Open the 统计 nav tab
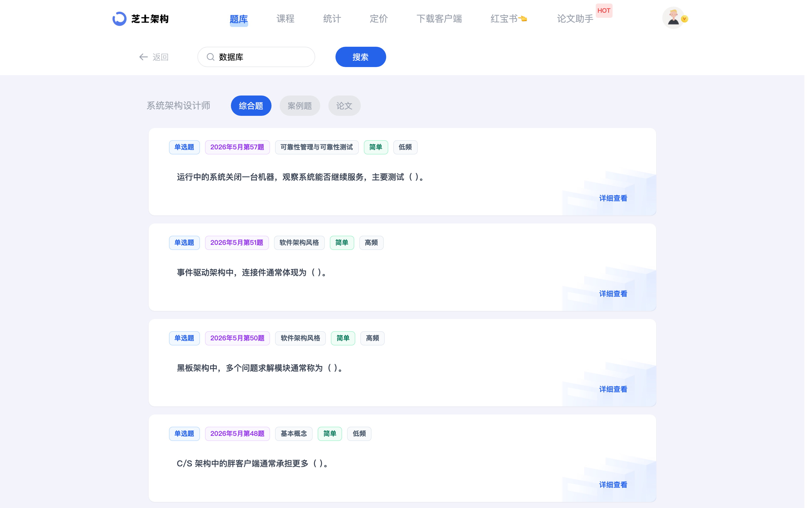Screen dimensions: 812x508 coord(332,19)
